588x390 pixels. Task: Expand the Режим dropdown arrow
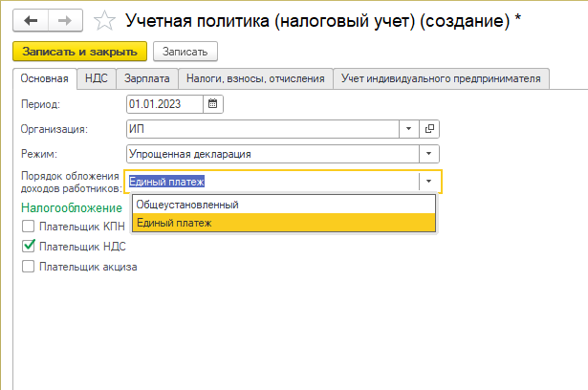point(429,153)
